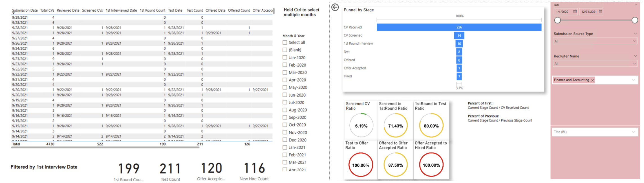Collapse the Submission Source Type slicer chevron
The image size is (644, 183).
coord(635,34)
